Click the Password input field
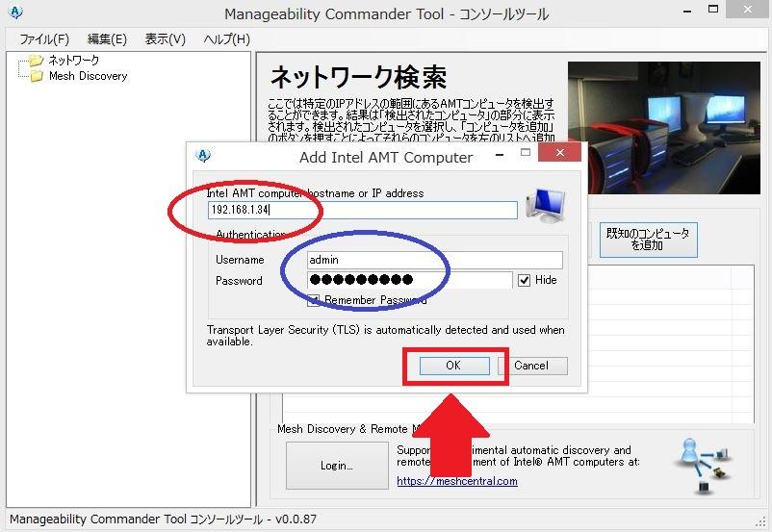 [410, 280]
